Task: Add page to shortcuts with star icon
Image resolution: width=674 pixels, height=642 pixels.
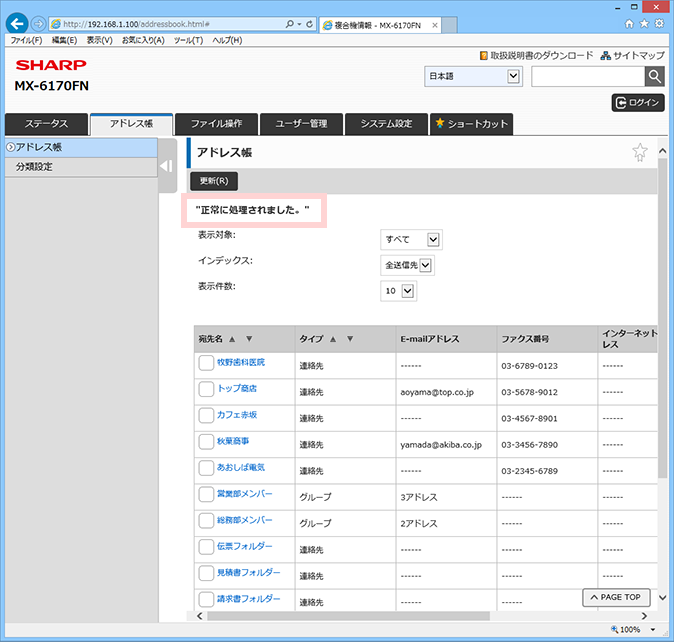Action: [x=640, y=152]
